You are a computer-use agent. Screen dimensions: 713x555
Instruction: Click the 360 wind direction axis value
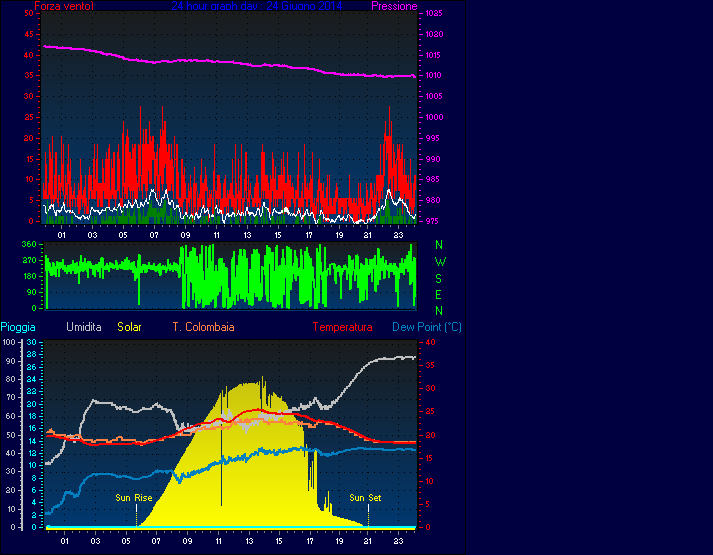coord(29,245)
